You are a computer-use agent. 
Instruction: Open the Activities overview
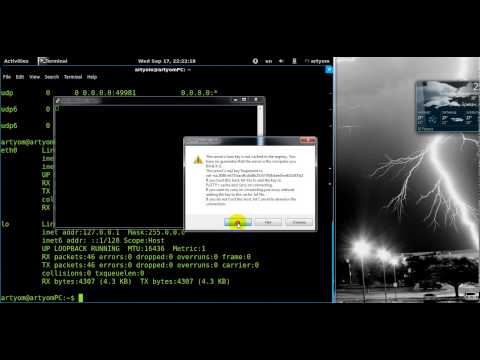(x=16, y=61)
